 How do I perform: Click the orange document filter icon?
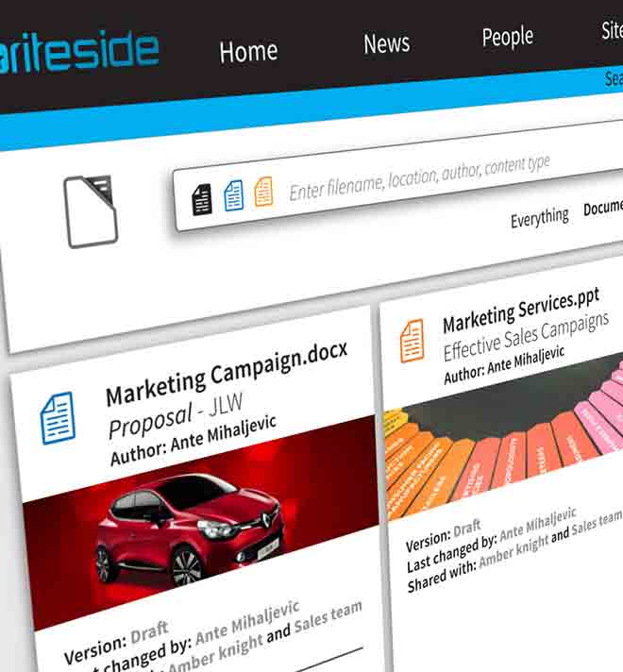tap(263, 192)
